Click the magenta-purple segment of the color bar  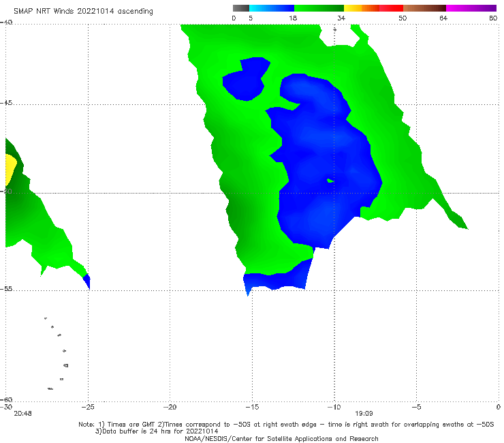[x=471, y=8]
